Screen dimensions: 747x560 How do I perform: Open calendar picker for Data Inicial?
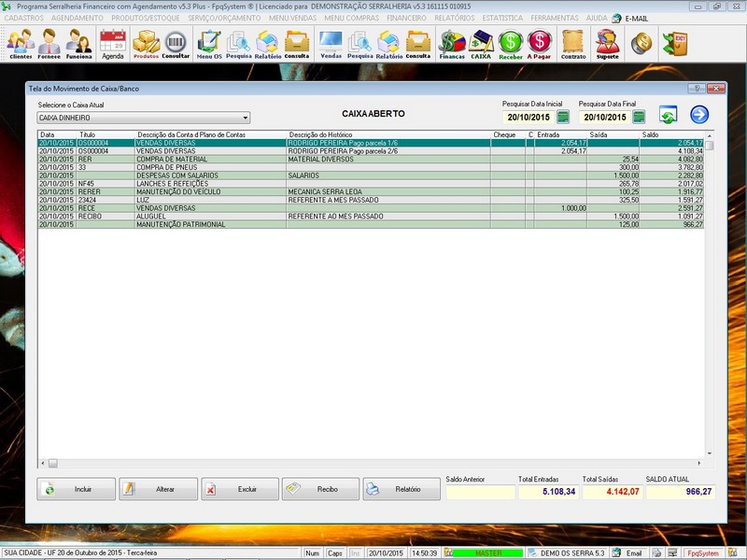point(563,117)
